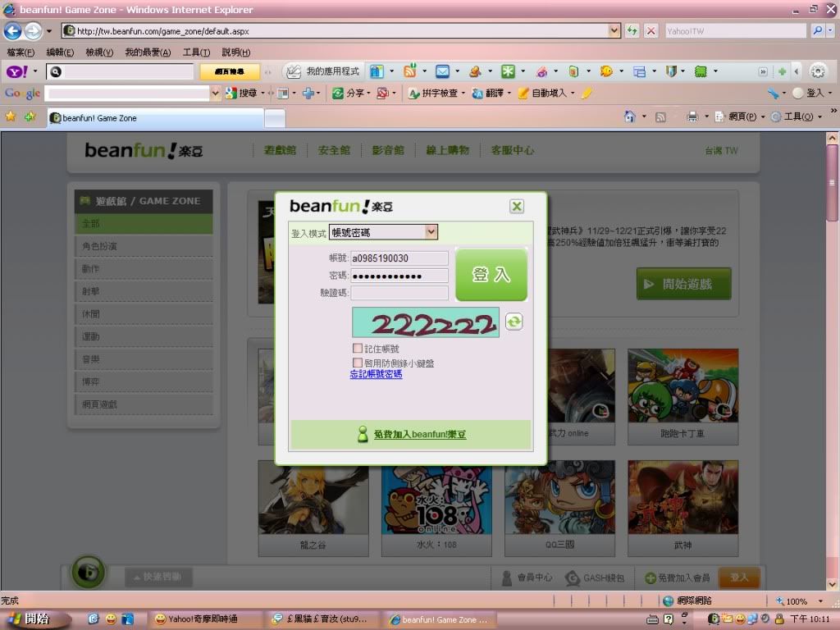Click the verification code input field
The width and height of the screenshot is (840, 630).
point(399,293)
